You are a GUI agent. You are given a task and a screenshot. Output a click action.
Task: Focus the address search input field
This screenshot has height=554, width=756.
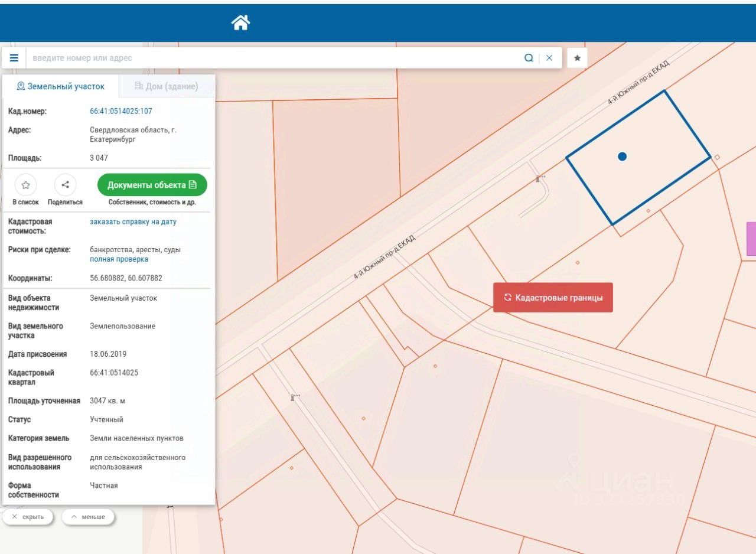coord(272,58)
